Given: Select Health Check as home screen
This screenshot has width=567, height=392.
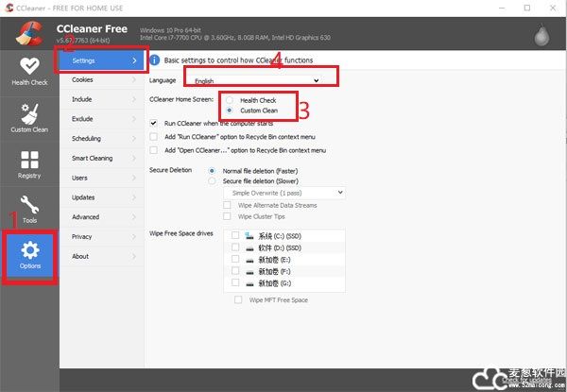Looking at the screenshot, I should coord(230,100).
